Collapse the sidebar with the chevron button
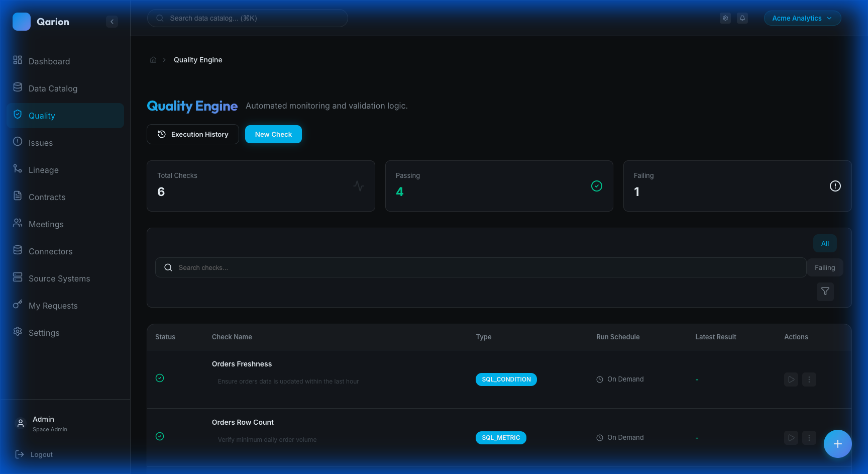This screenshot has width=868, height=474. (112, 22)
